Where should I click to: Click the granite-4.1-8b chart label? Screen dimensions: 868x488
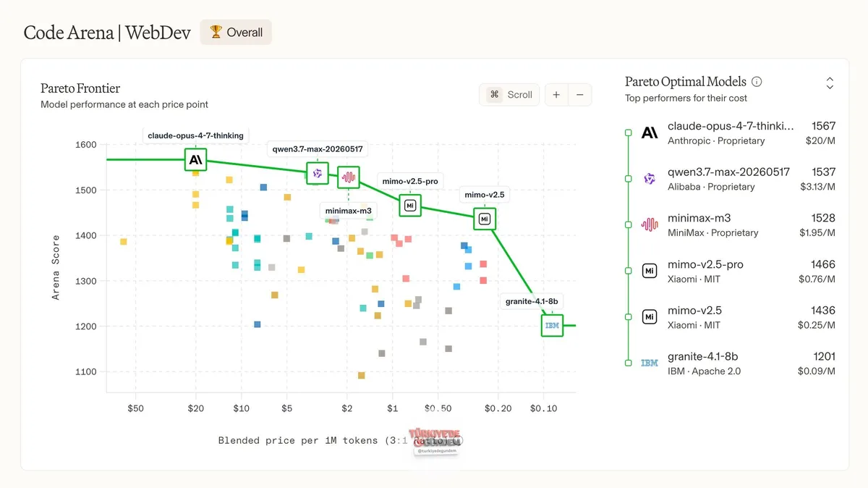532,302
